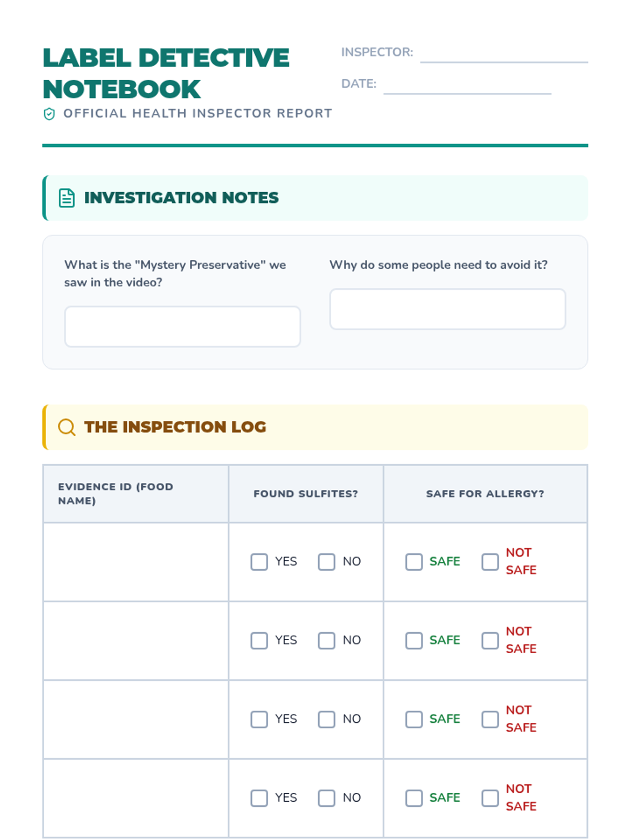Screen dimensions: 630x840
Task: Click the Found Sulfites column header
Action: (x=306, y=493)
